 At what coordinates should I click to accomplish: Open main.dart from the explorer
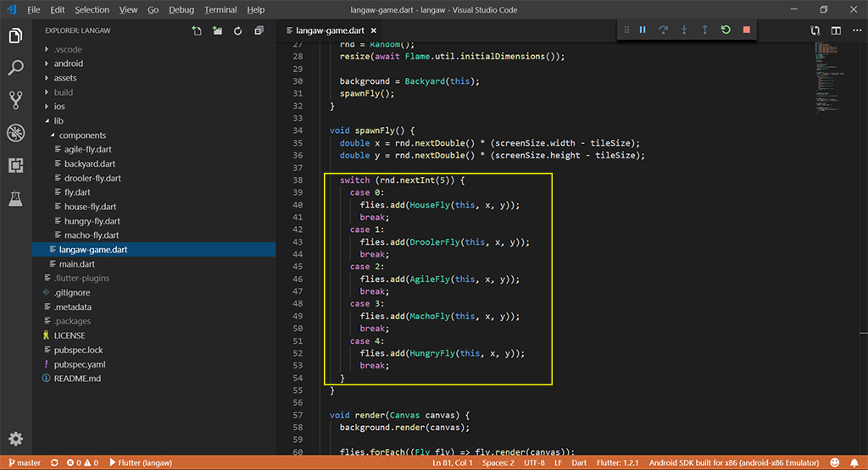[76, 264]
